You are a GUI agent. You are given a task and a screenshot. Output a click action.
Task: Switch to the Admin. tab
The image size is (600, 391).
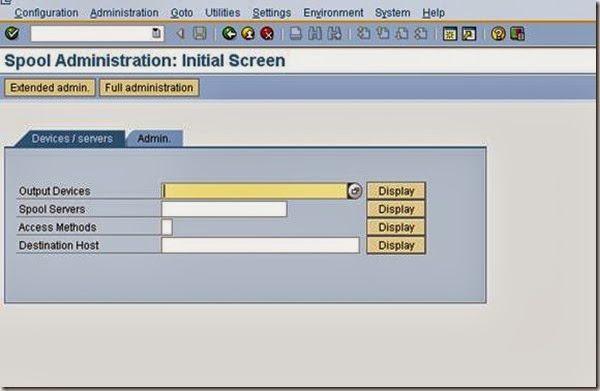[154, 138]
